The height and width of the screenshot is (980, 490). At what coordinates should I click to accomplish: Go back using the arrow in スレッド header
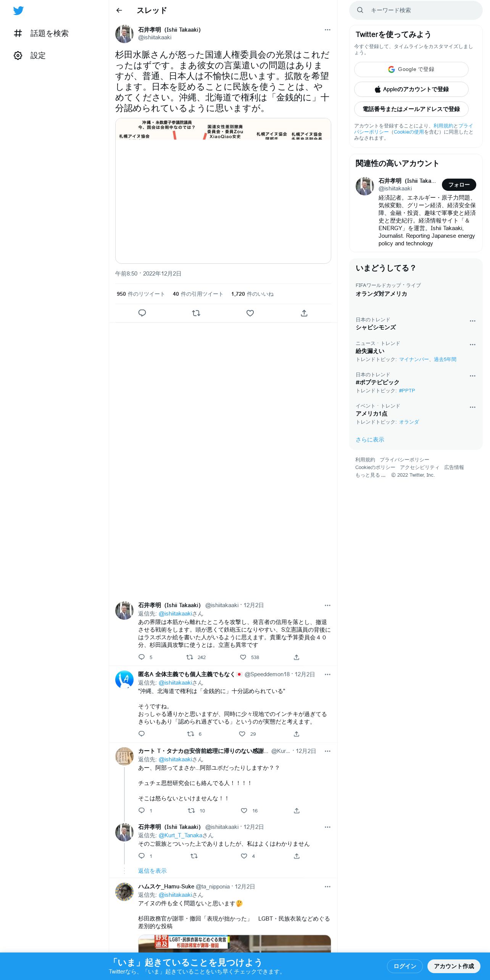tap(119, 10)
